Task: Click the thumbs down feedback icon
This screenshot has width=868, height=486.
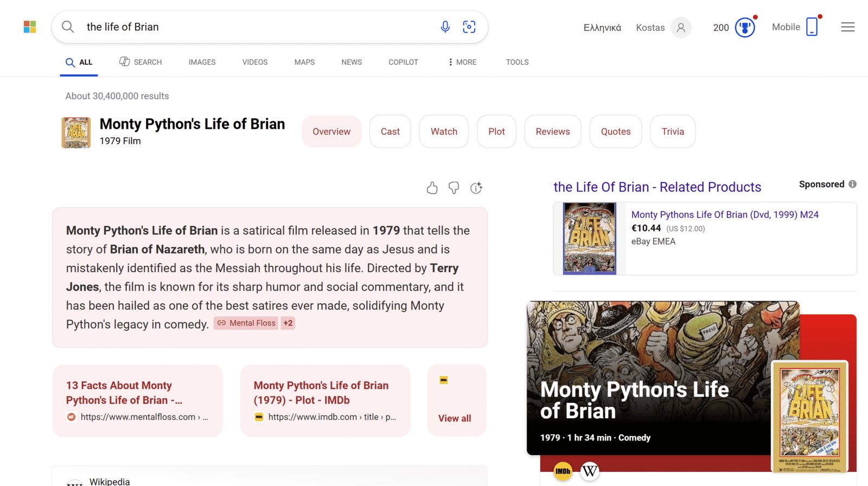Action: click(x=454, y=188)
